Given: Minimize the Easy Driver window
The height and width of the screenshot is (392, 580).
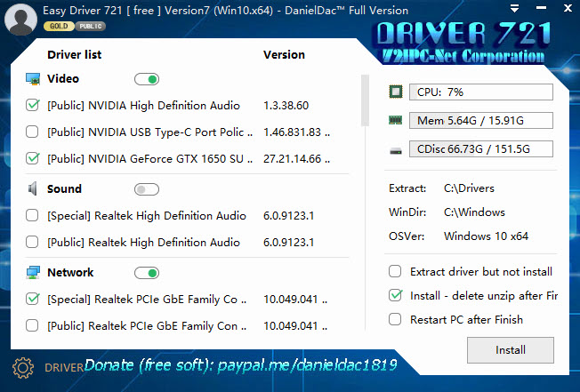Looking at the screenshot, I should (x=541, y=8).
